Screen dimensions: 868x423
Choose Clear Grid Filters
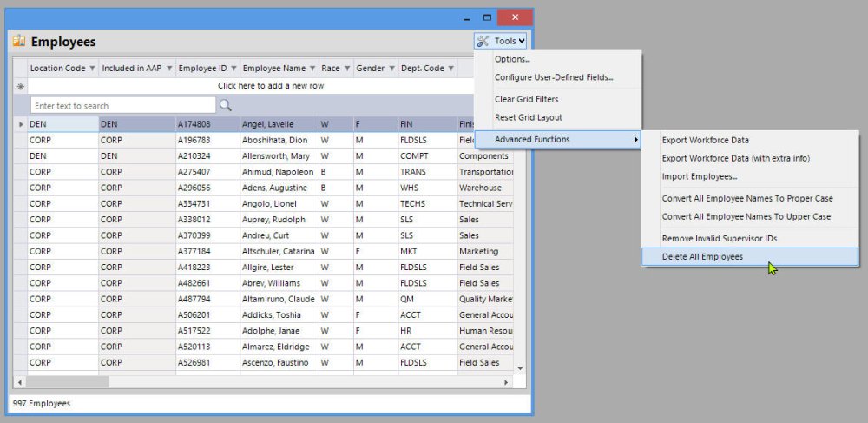tap(527, 99)
